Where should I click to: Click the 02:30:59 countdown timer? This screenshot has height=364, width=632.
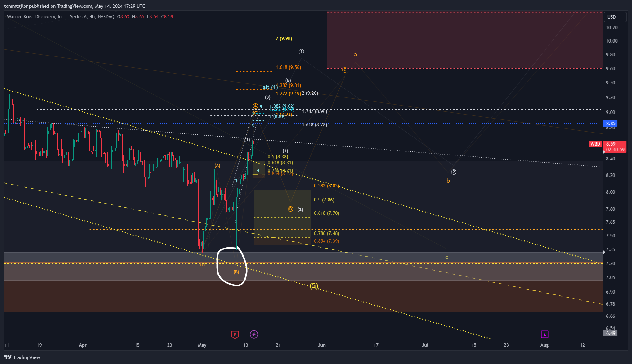tap(615, 150)
